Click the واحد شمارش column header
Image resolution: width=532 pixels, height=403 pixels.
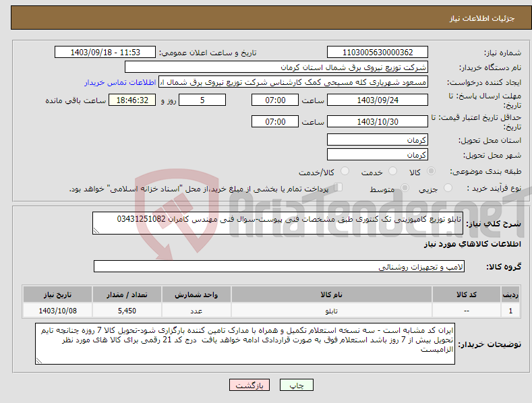click(196, 294)
